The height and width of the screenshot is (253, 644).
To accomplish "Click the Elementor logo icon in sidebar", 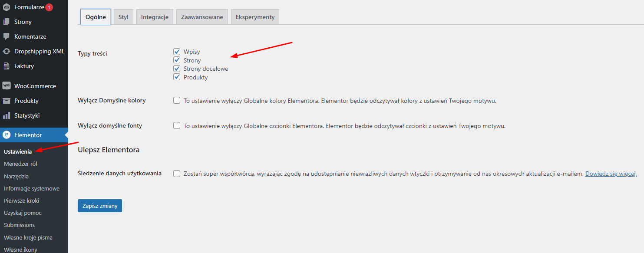I will [6, 135].
